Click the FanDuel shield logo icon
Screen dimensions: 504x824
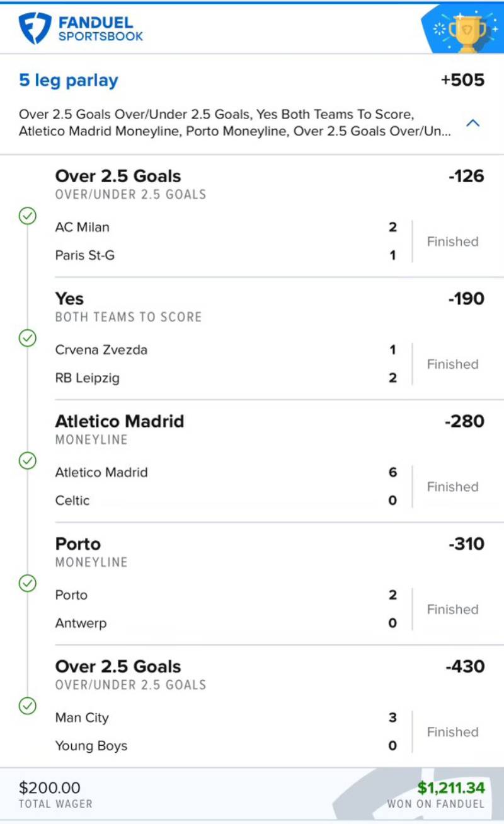35,28
